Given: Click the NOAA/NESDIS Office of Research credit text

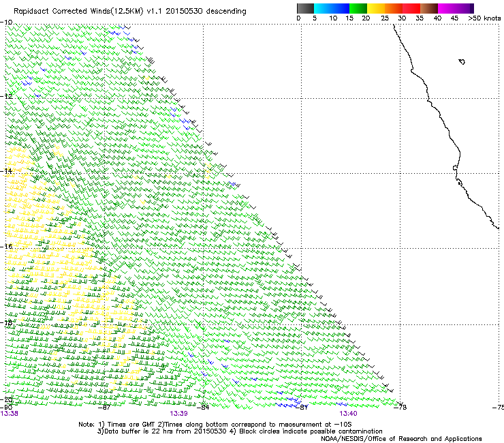Looking at the screenshot, I should click(x=401, y=439).
